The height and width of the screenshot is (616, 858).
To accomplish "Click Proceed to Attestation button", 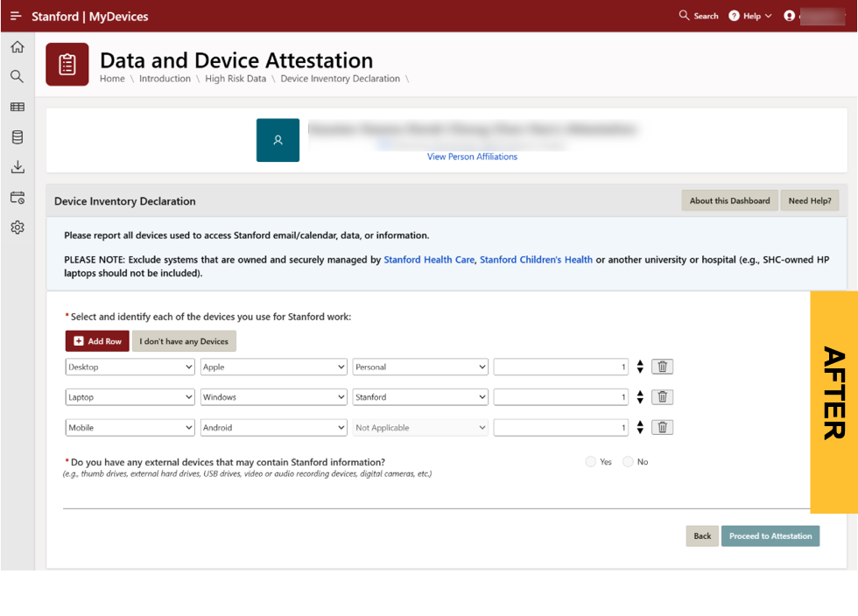I will [770, 536].
